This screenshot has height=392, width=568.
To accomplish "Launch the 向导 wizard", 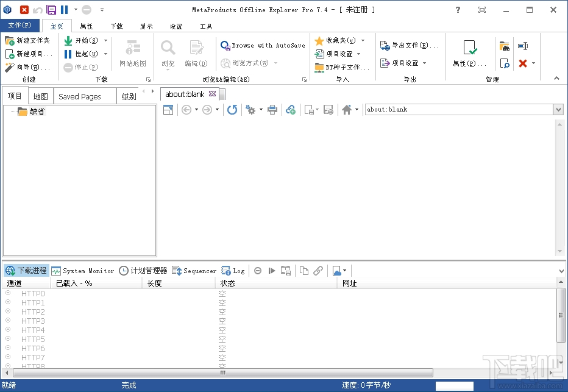I will point(27,67).
